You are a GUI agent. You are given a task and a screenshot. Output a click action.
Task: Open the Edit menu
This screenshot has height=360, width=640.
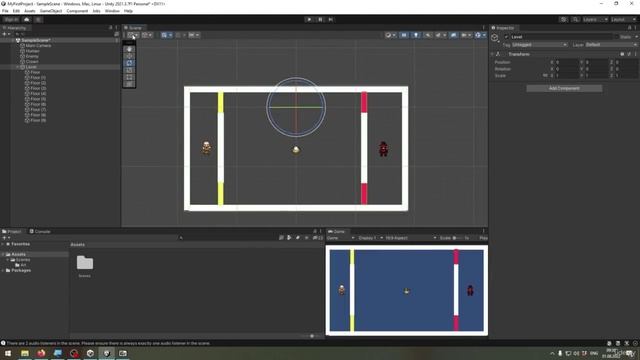16,11
